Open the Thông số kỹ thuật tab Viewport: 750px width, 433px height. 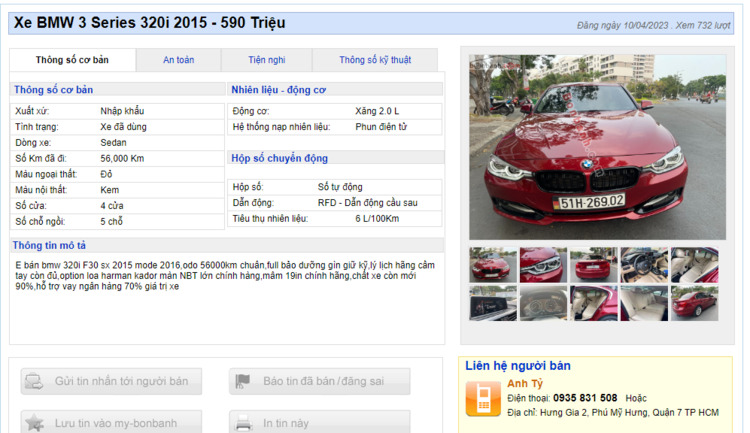click(x=375, y=60)
